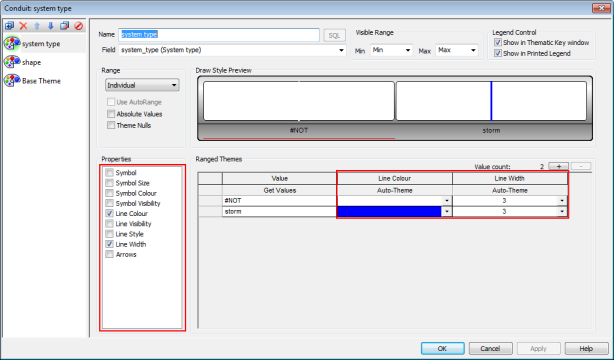Viewport: 614px width, 360px height.
Task: Click Auto-Theme under Line Colour
Action: tap(395, 190)
